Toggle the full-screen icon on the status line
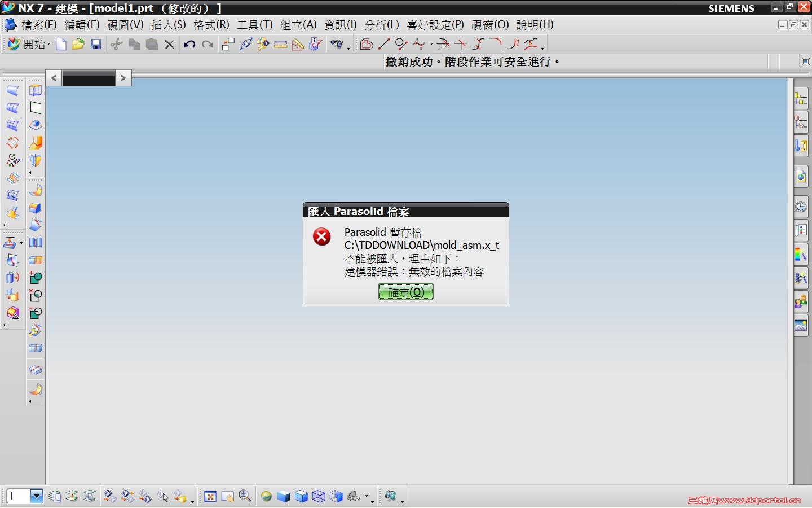 (x=805, y=62)
